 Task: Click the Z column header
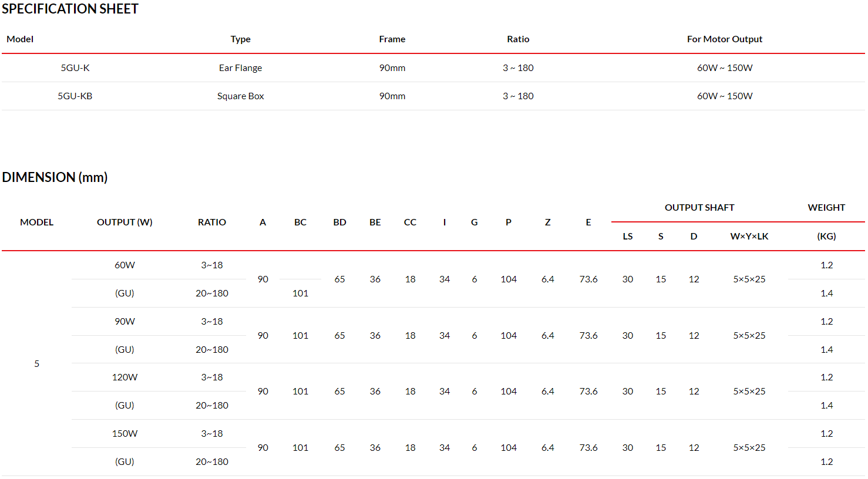(547, 222)
